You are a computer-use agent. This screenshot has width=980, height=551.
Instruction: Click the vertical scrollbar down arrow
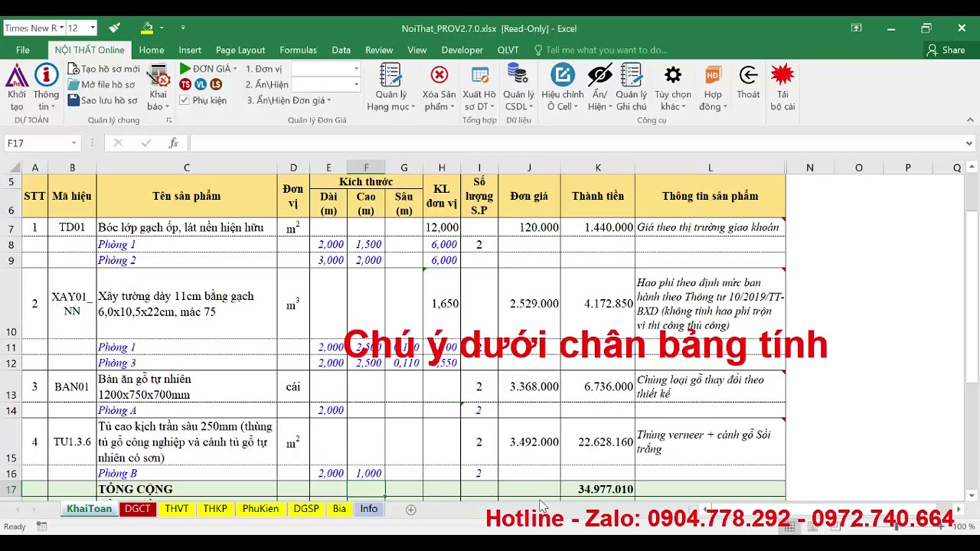point(972,496)
